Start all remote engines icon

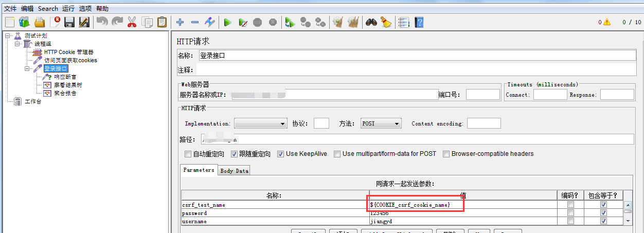pos(291,22)
